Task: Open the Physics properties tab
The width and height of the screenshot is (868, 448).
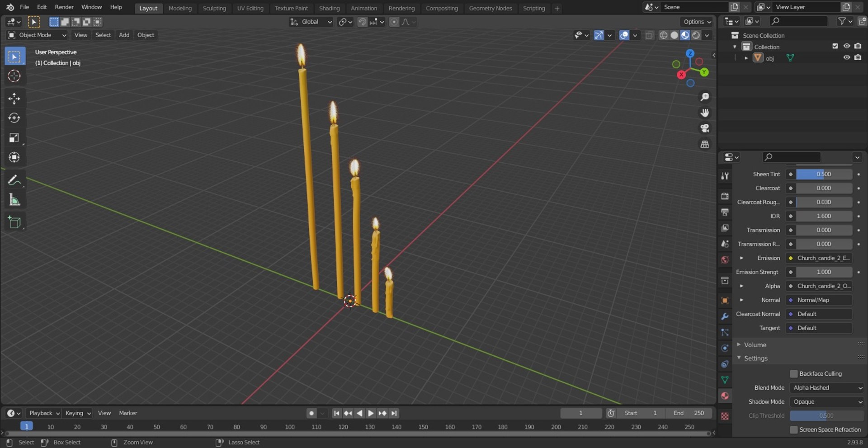Action: 725,348
